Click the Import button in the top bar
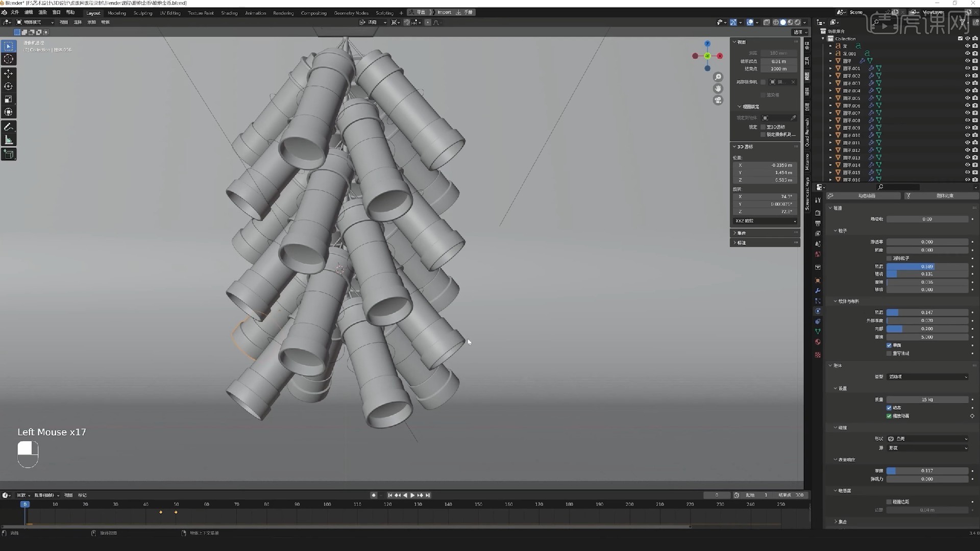 [x=444, y=12]
